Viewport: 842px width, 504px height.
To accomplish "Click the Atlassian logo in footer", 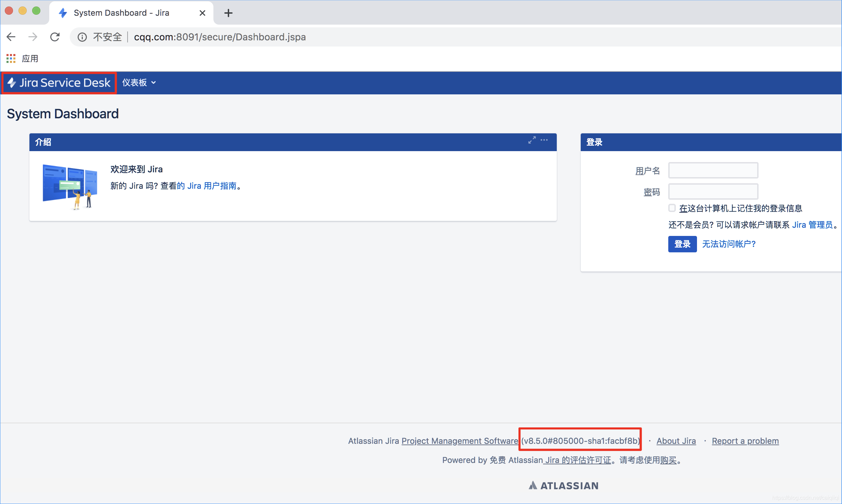I will 563,486.
